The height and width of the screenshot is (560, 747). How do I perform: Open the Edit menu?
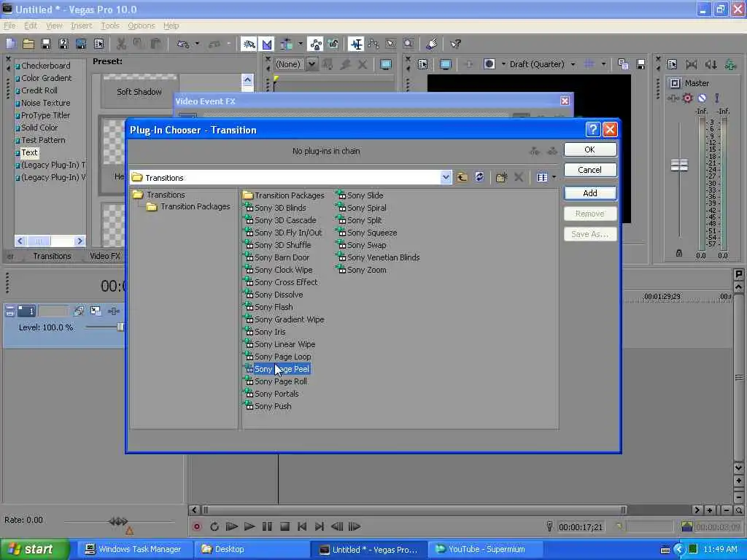point(30,26)
